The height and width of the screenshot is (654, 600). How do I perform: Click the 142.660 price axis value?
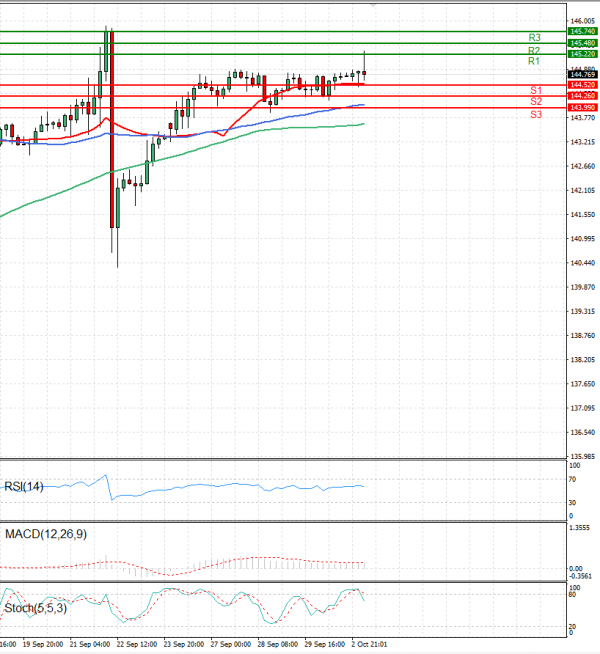coord(582,166)
